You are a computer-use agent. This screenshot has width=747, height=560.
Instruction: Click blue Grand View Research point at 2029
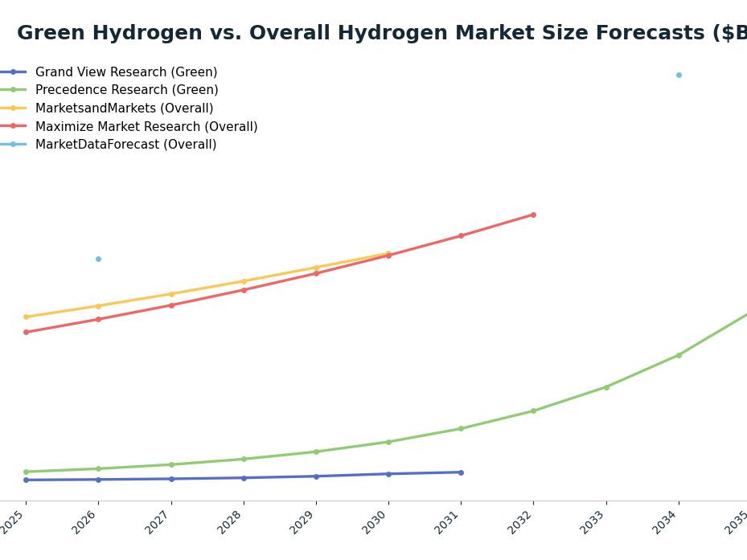(x=316, y=476)
